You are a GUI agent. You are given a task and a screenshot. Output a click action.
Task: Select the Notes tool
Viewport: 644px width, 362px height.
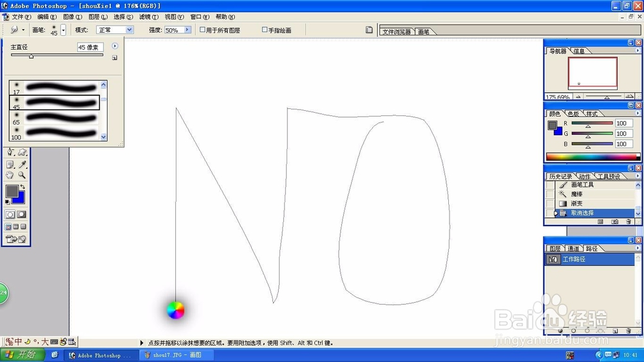point(10,164)
